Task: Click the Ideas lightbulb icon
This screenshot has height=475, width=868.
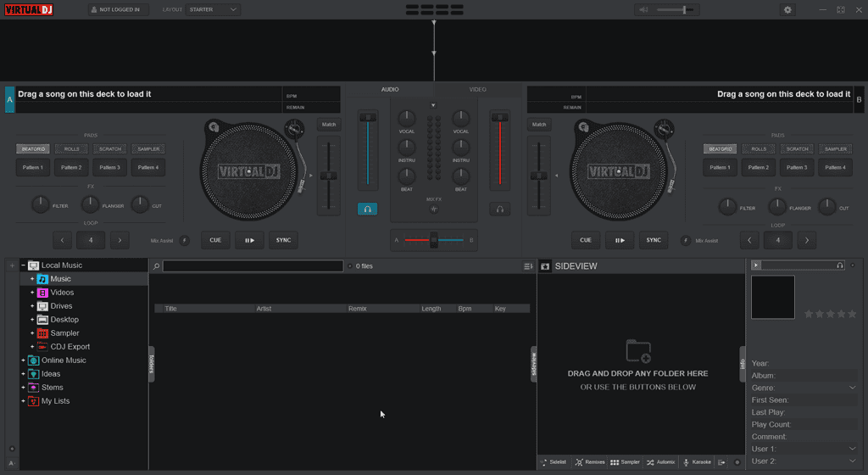Action: (x=33, y=374)
